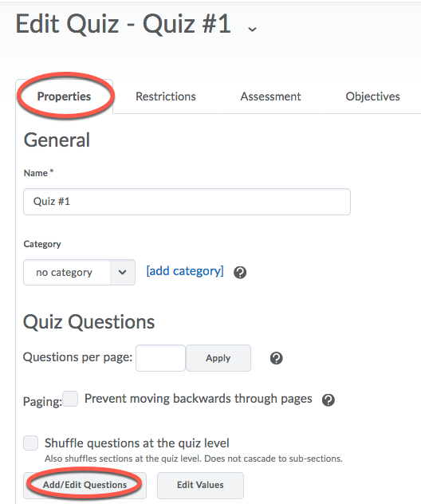
Task: Apply the questions per page setting
Action: pyautogui.click(x=218, y=358)
